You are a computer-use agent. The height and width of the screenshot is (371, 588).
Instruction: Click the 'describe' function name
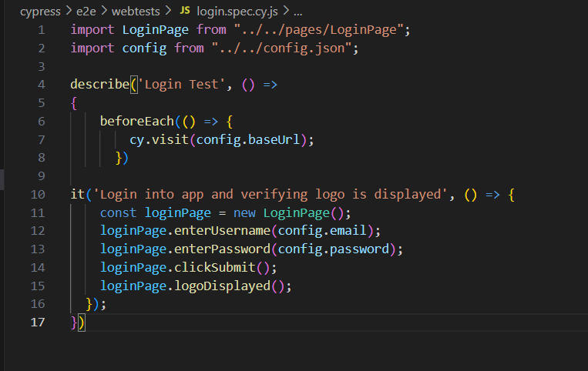[x=99, y=84]
